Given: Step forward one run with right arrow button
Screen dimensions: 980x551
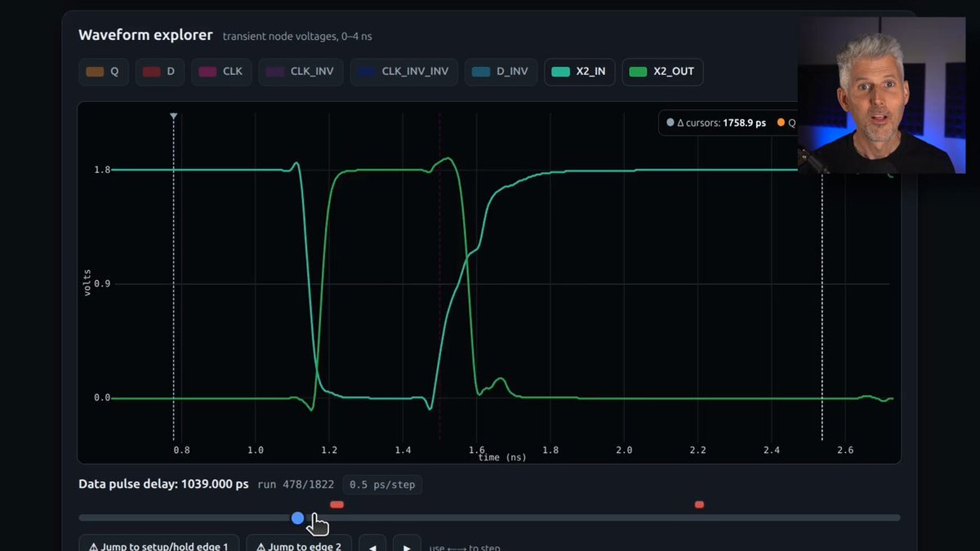Looking at the screenshot, I should point(407,545).
